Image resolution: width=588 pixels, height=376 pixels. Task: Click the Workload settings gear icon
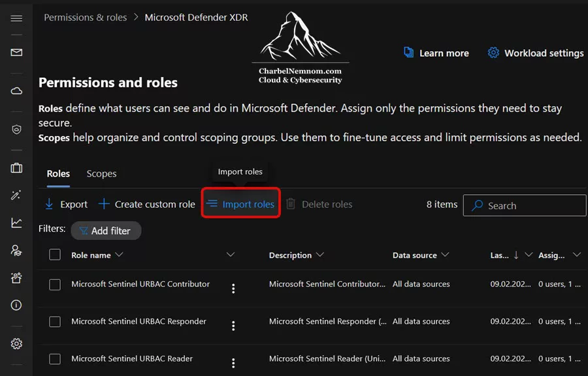tap(493, 52)
